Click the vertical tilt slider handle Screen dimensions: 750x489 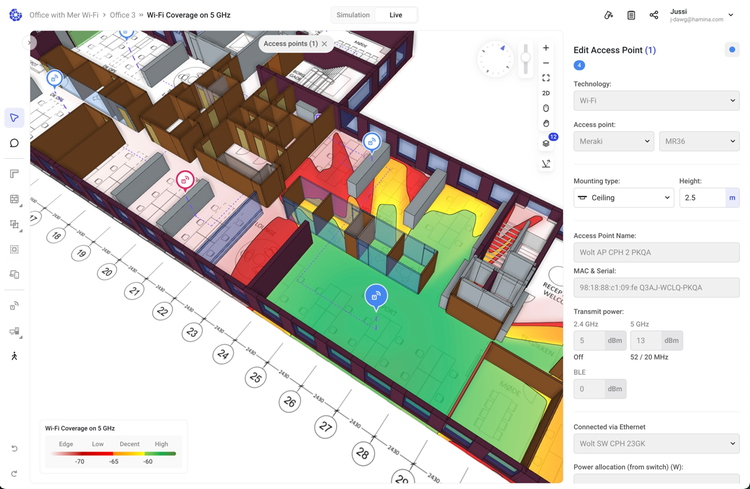pos(525,59)
